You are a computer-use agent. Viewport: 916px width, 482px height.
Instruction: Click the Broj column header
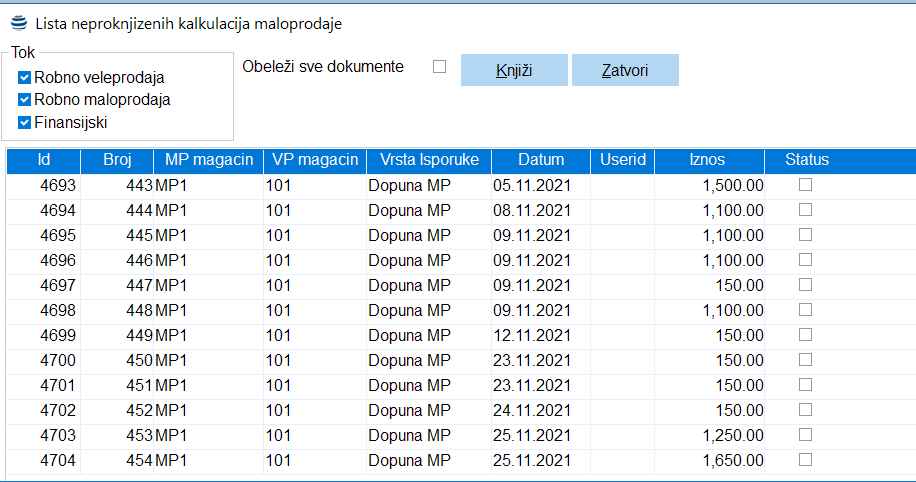coord(117,160)
